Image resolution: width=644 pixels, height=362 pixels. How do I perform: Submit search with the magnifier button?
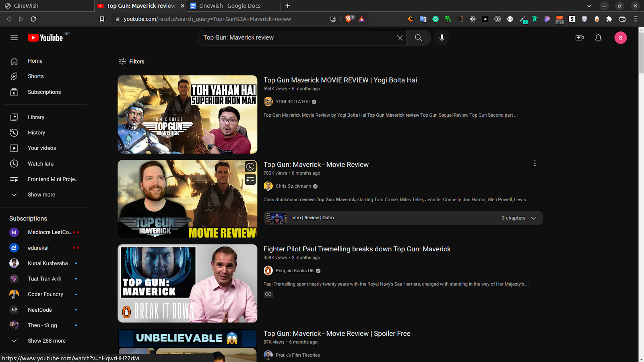click(419, 37)
